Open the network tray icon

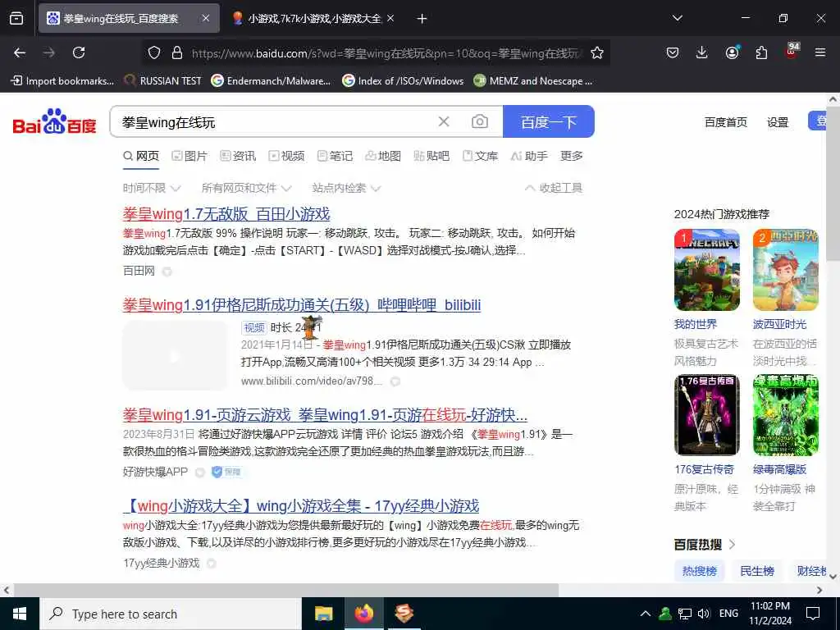pyautogui.click(x=685, y=614)
